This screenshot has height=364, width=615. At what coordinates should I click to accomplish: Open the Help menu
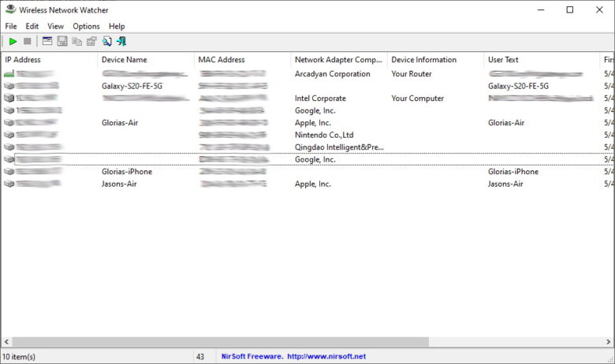[117, 26]
